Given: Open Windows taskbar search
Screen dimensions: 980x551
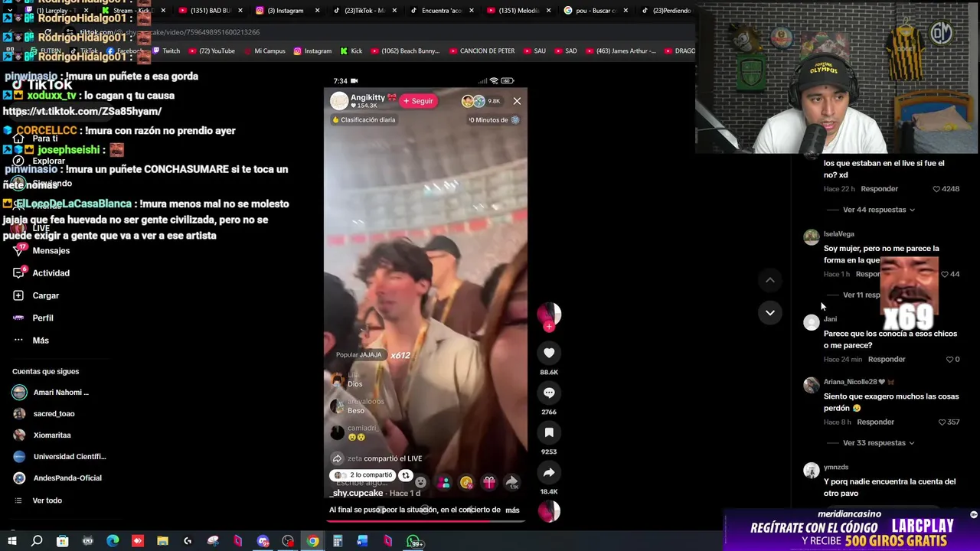Looking at the screenshot, I should coord(37,542).
